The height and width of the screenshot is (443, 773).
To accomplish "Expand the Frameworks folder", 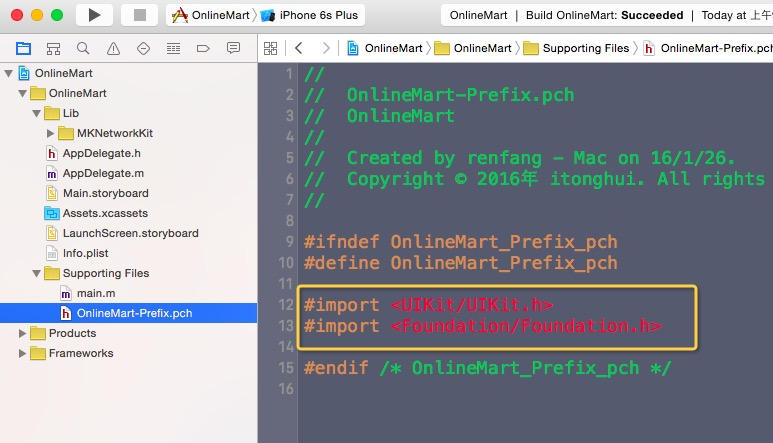I will pyautogui.click(x=22, y=353).
